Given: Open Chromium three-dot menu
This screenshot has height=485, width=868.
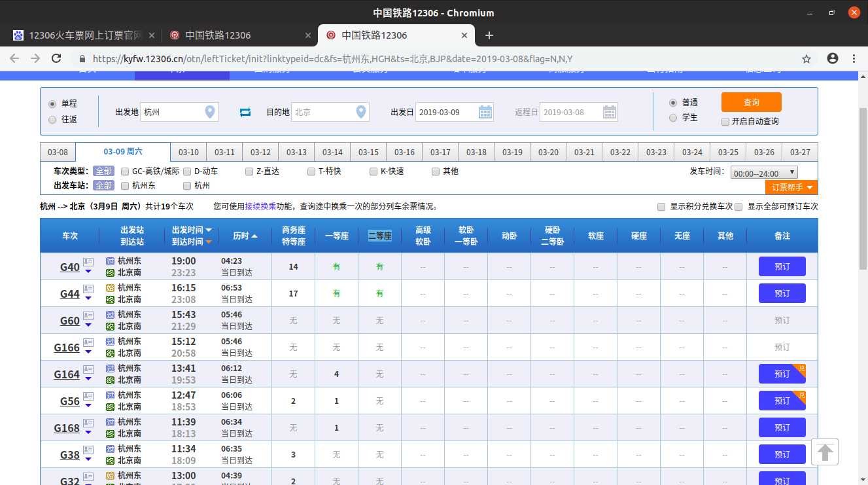Looking at the screenshot, I should click(x=854, y=58).
